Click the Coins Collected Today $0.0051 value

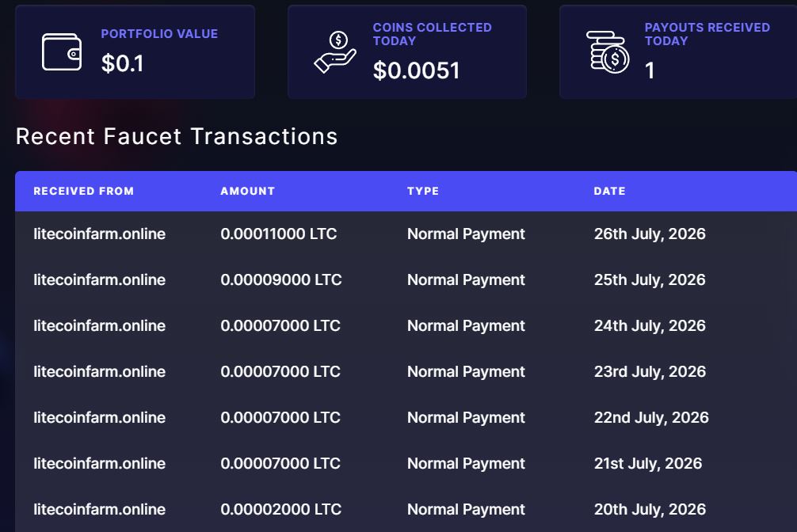pos(416,70)
